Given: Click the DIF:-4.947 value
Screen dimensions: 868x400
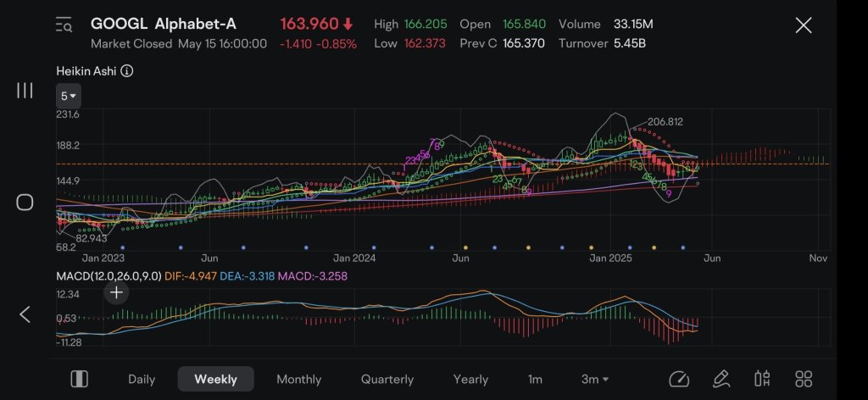Looking at the screenshot, I should (x=191, y=275).
